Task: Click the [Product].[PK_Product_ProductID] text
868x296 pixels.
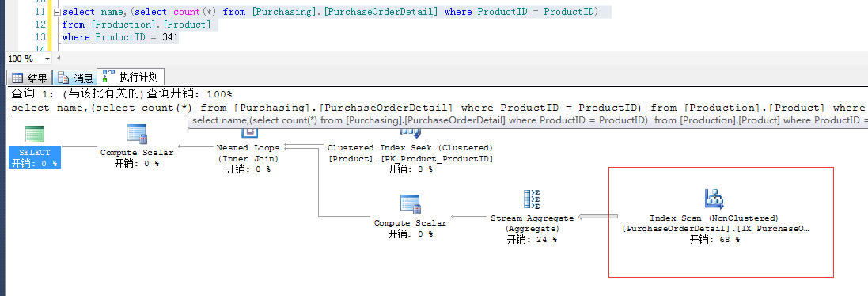Action: click(x=410, y=159)
